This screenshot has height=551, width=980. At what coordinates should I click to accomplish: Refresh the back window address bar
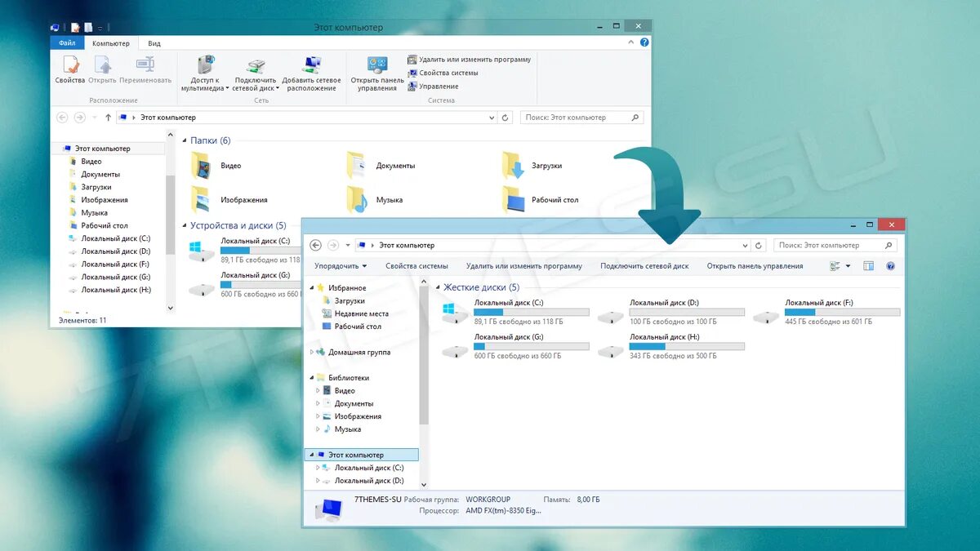[x=506, y=118]
